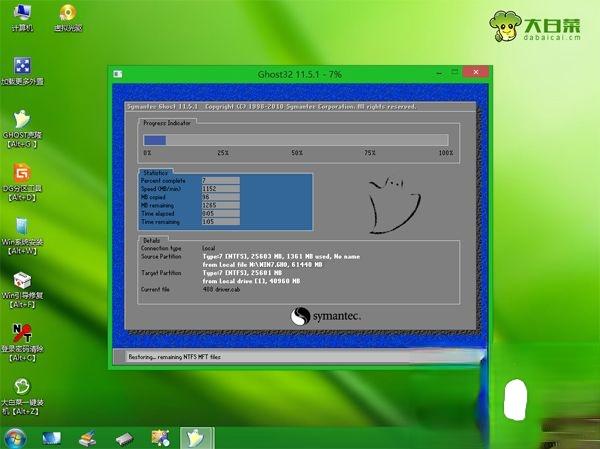
Task: Click the Restoring remaining NTFS MFT status text
Action: pyautogui.click(x=174, y=357)
